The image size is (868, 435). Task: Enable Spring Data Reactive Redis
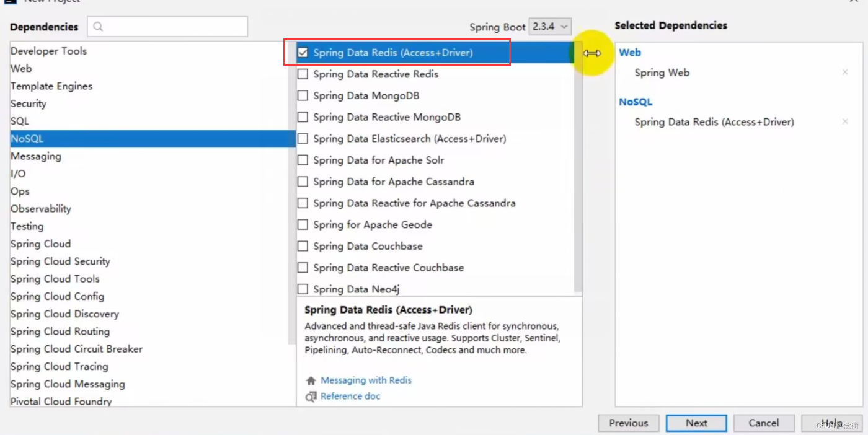coord(303,74)
